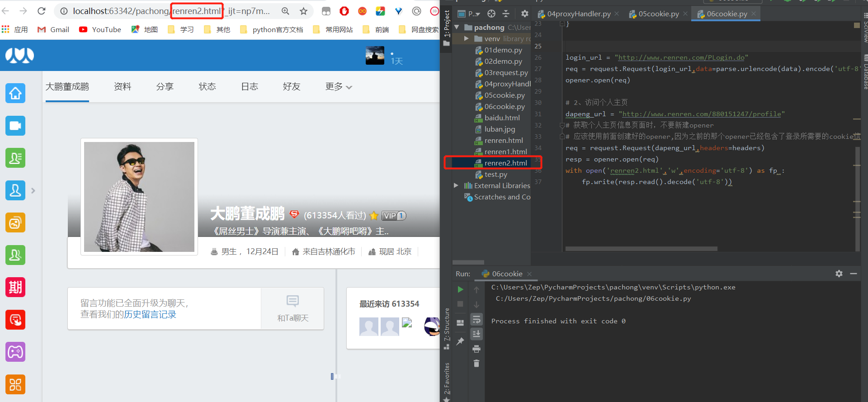Open Run panel settings gear
The width and height of the screenshot is (868, 402).
(839, 274)
